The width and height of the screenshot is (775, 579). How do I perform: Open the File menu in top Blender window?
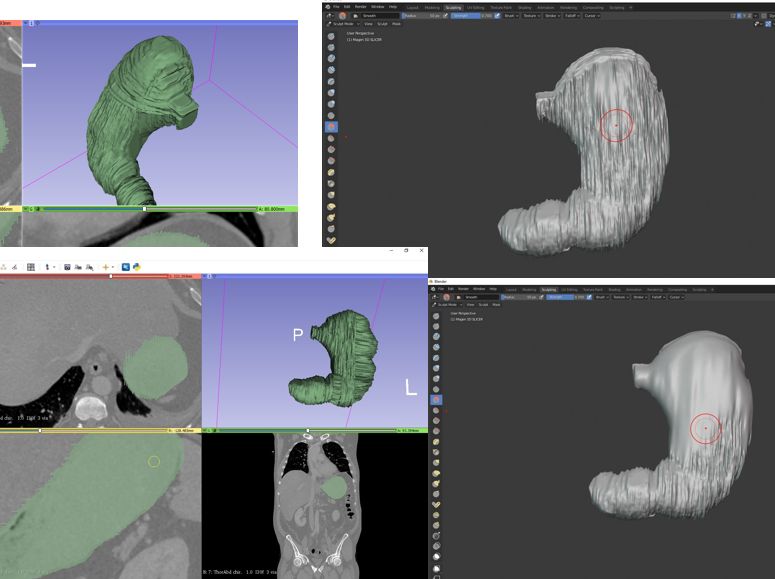click(336, 7)
